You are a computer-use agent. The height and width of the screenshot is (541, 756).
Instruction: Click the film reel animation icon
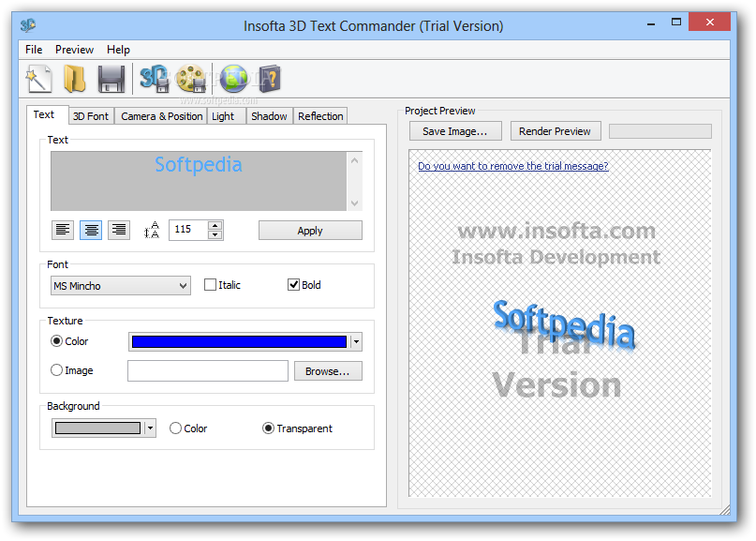pos(191,78)
